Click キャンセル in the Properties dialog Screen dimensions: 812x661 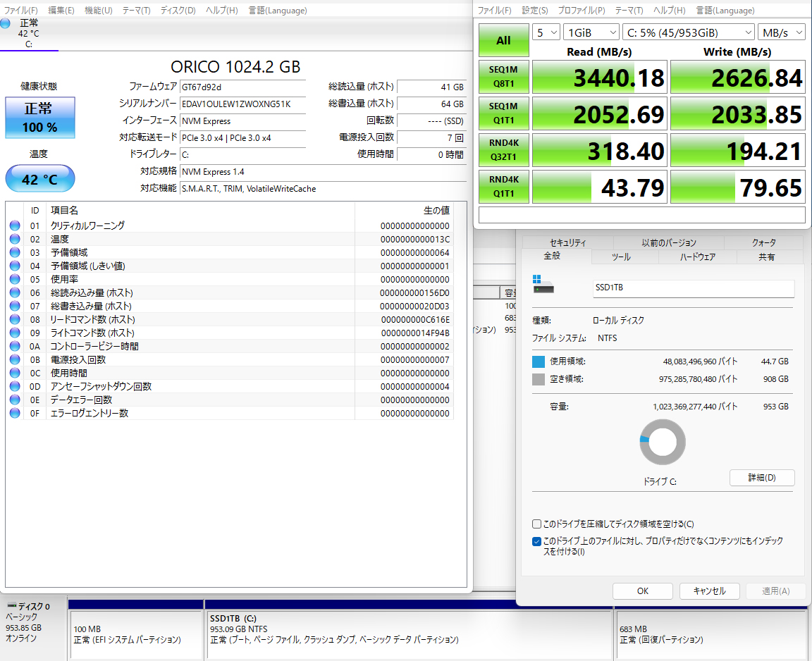point(710,591)
